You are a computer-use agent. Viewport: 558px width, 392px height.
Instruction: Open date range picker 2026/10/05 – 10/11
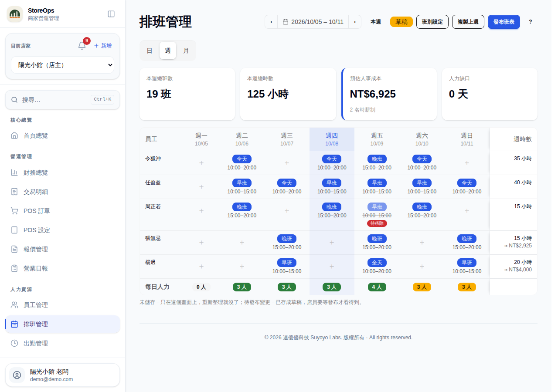tap(313, 22)
